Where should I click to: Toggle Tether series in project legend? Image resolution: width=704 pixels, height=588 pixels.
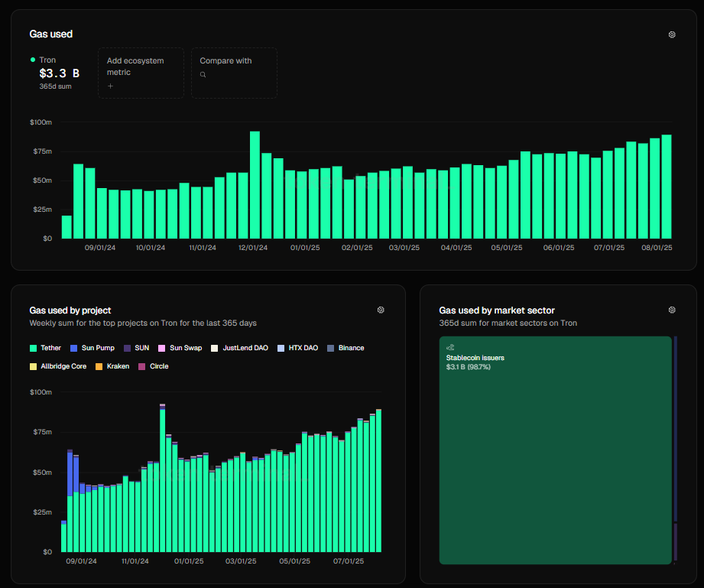coord(45,348)
